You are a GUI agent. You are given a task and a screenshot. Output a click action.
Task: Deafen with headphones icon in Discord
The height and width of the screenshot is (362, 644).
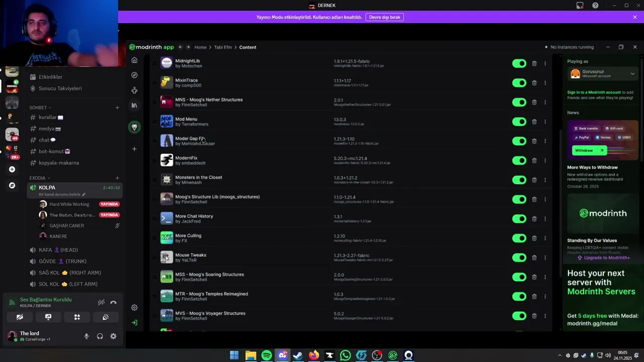pyautogui.click(x=100, y=336)
